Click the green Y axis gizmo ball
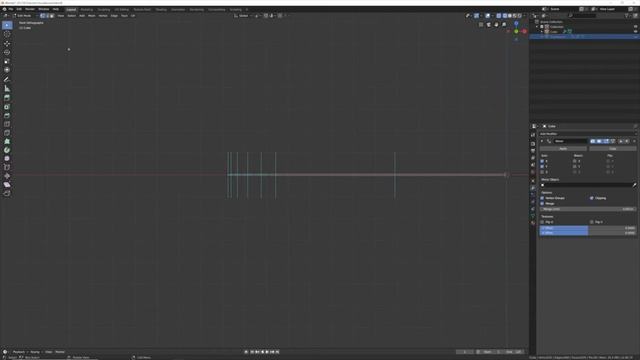The image size is (640, 360). pyautogui.click(x=516, y=31)
